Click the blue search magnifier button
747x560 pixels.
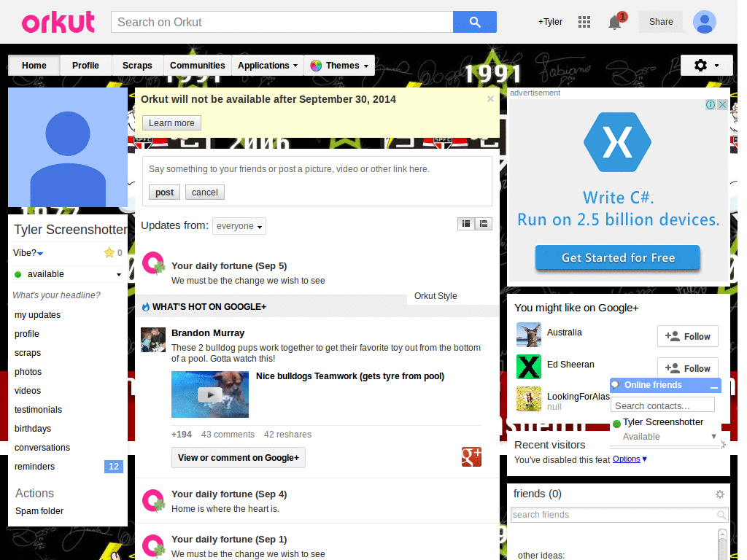point(474,22)
